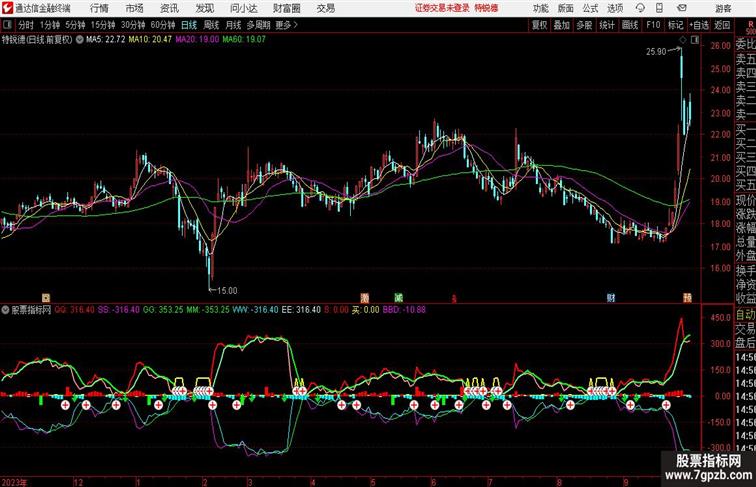This screenshot has width=756, height=487.
Task: Open the 问小达 assistant menu
Action: 243,8
